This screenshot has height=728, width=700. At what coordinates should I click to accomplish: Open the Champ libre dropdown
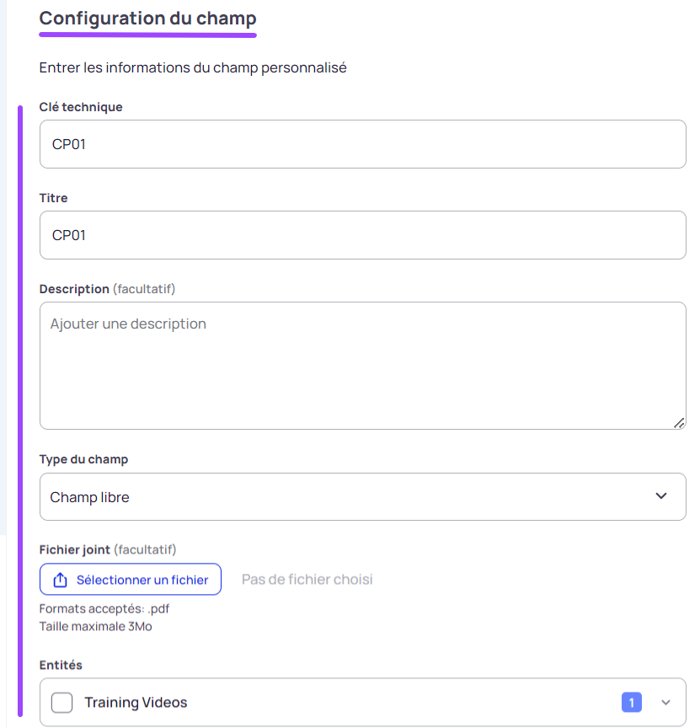pyautogui.click(x=362, y=496)
